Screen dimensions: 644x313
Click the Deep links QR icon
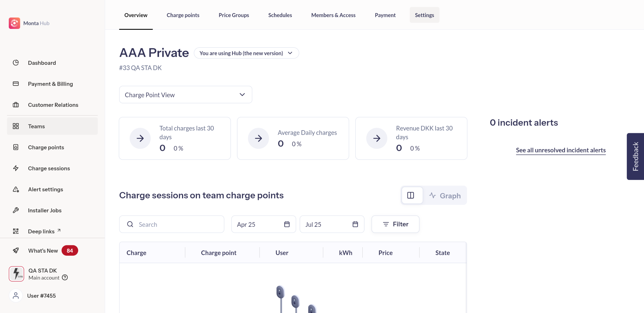16,231
